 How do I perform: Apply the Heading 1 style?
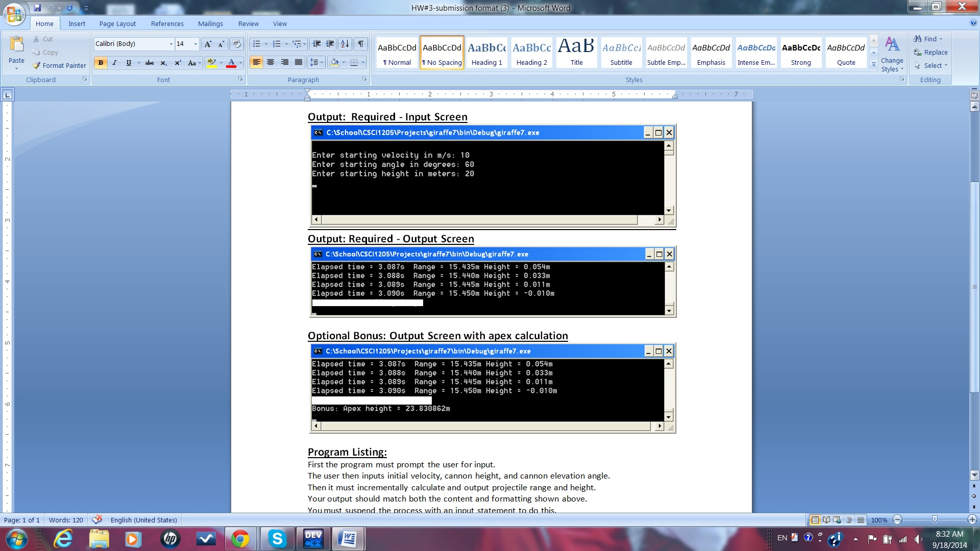pyautogui.click(x=486, y=53)
